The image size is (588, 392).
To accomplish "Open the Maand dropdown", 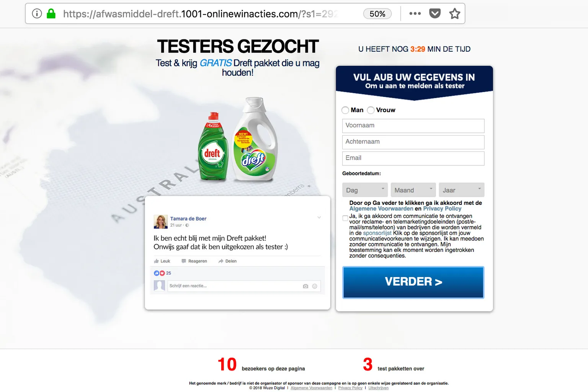I will 413,190.
